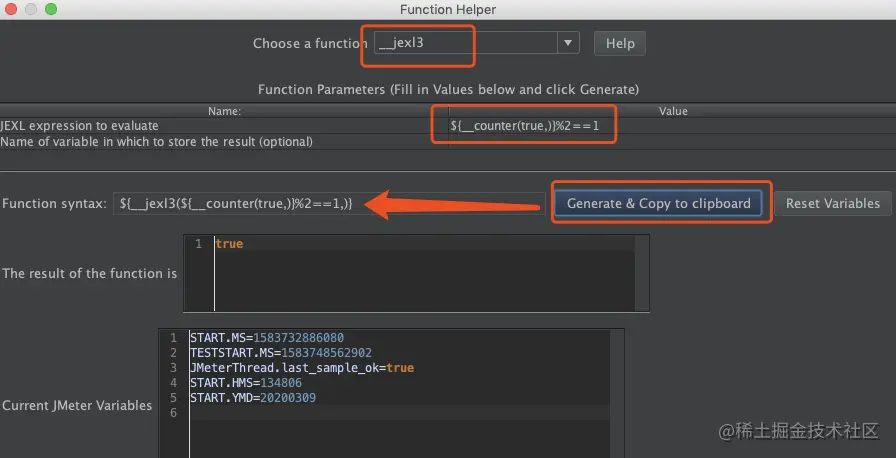Click the START.YMD=20200309 line
Viewport: 896px width, 458px height.
[253, 397]
